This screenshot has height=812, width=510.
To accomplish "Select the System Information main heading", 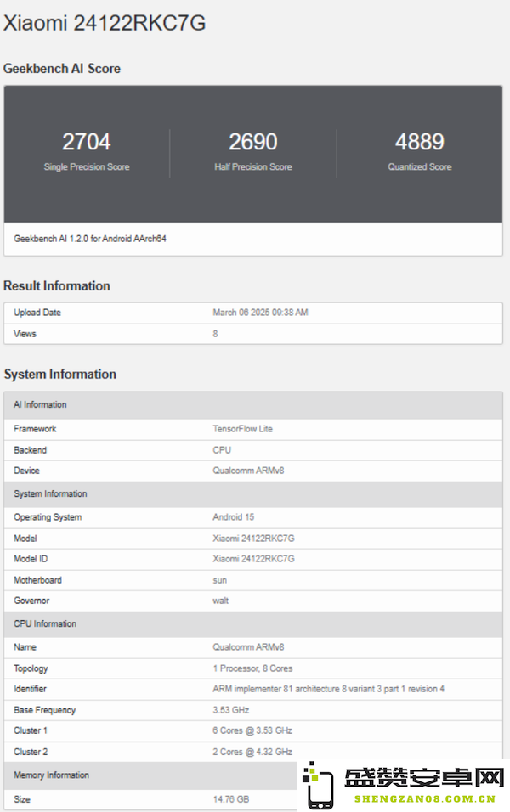I will click(x=60, y=374).
